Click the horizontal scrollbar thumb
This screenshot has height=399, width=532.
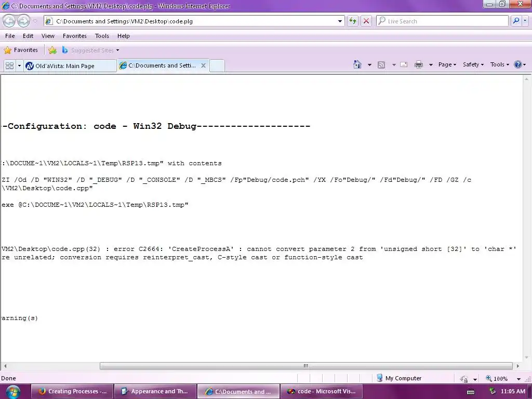(x=306, y=366)
